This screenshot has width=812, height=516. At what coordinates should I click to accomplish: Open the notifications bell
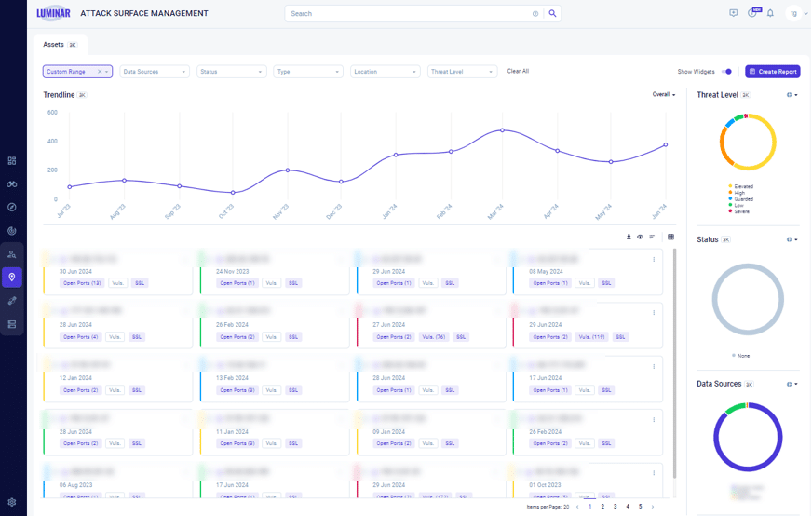pos(770,14)
